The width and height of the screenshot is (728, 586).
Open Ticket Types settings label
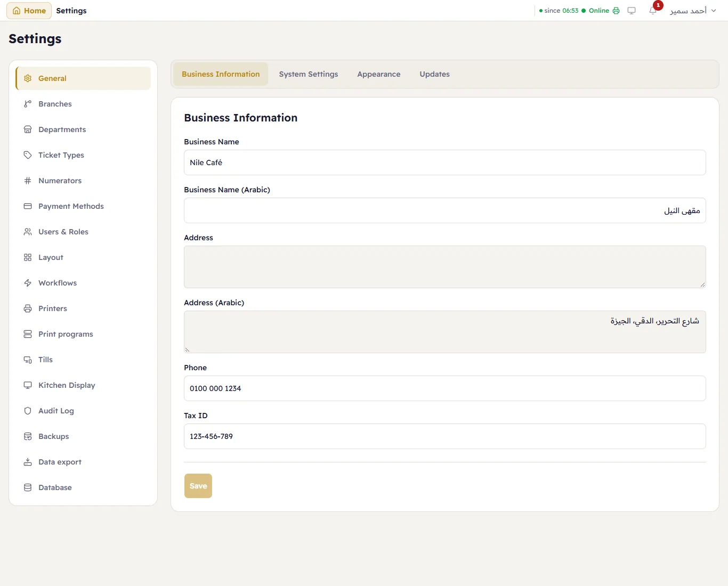click(x=61, y=155)
